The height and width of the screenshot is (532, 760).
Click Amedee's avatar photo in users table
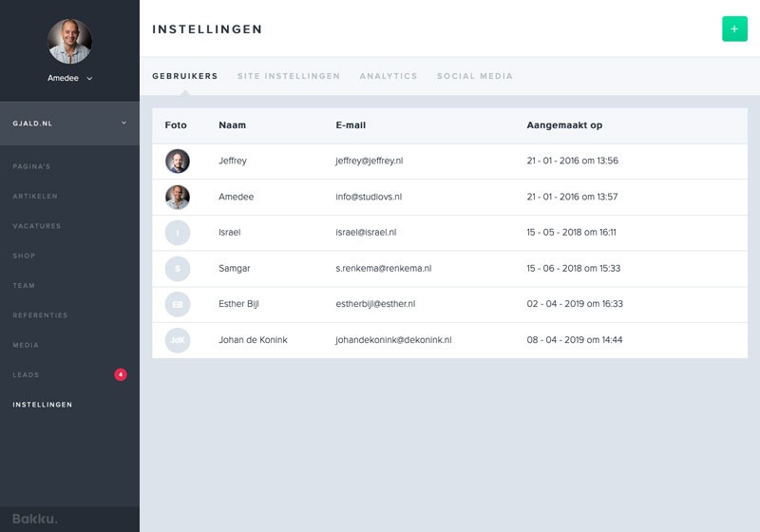coord(178,197)
